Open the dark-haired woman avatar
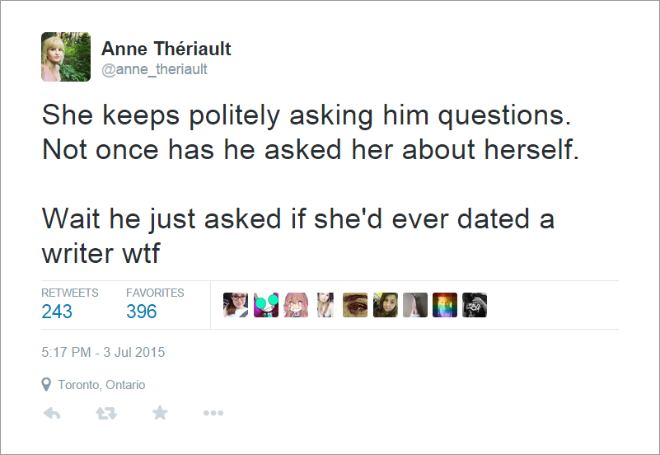Image resolution: width=660 pixels, height=455 pixels. [385, 305]
